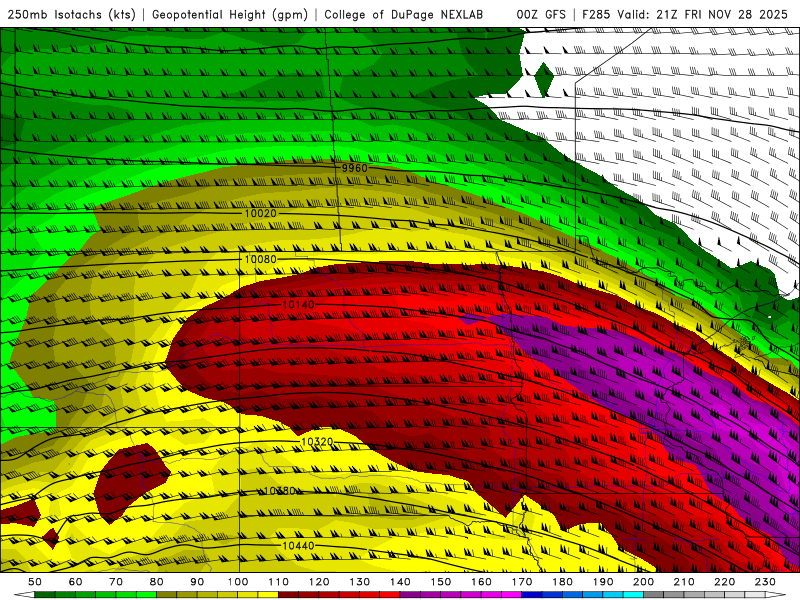Pick the dark gray swatch just after 200
The height and width of the screenshot is (600, 800).
654,595
